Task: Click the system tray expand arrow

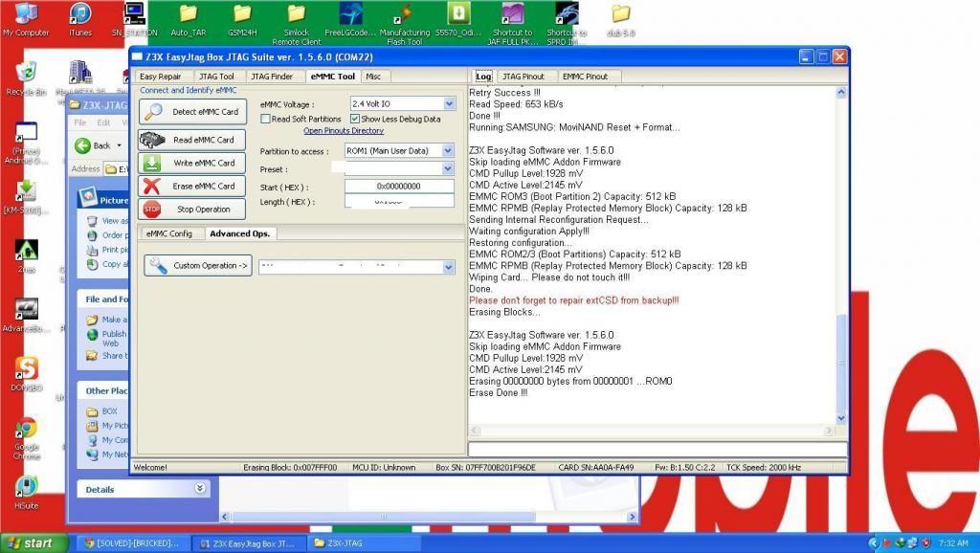Action: (x=874, y=543)
